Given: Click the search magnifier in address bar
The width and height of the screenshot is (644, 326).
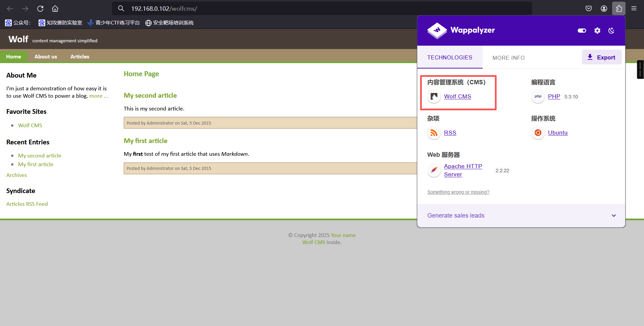Looking at the screenshot, I should [121, 8].
